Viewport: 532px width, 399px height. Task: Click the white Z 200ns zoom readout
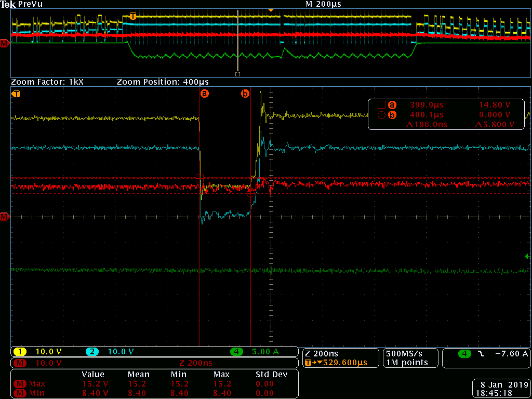point(322,354)
